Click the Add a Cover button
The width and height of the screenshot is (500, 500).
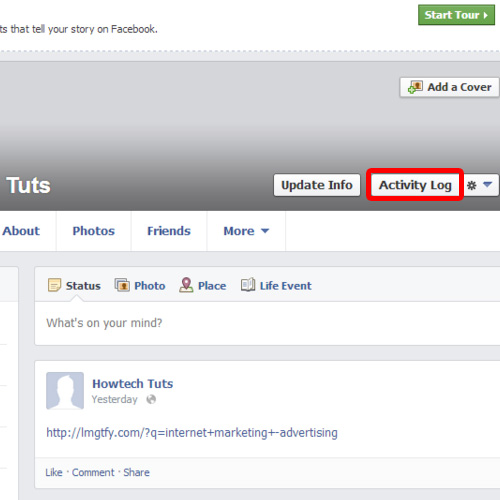pyautogui.click(x=449, y=87)
